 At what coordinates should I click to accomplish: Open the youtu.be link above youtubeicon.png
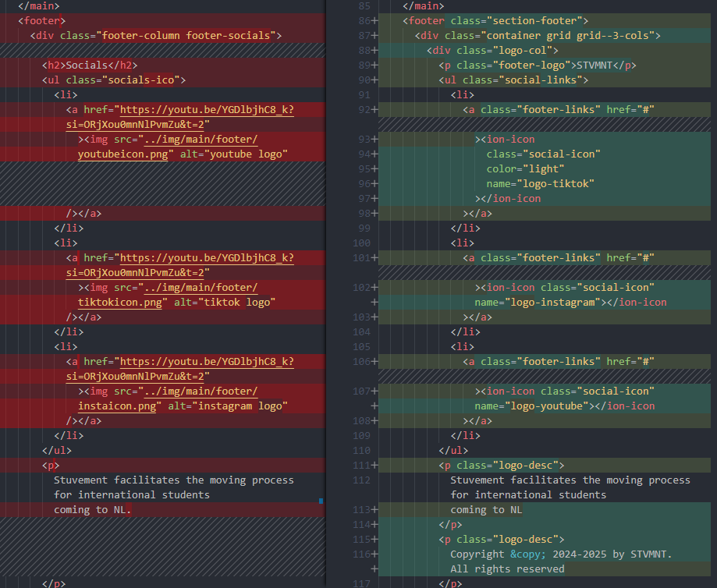(207, 109)
